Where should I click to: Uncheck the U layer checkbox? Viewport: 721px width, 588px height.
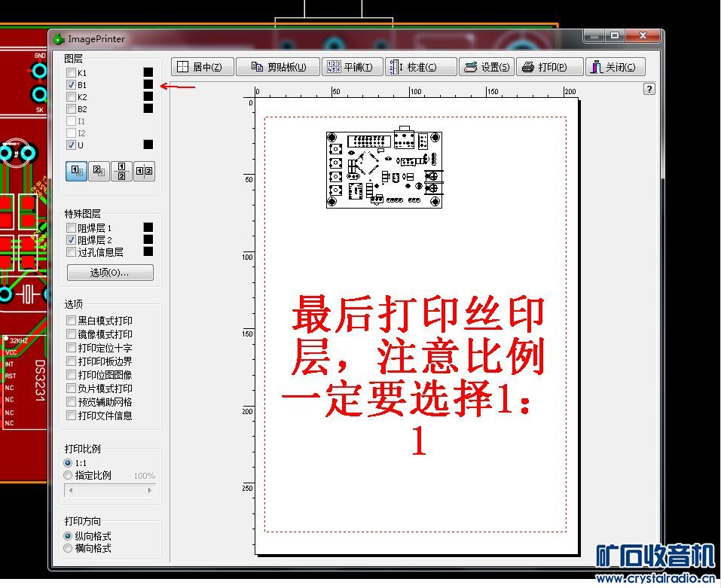pyautogui.click(x=71, y=145)
